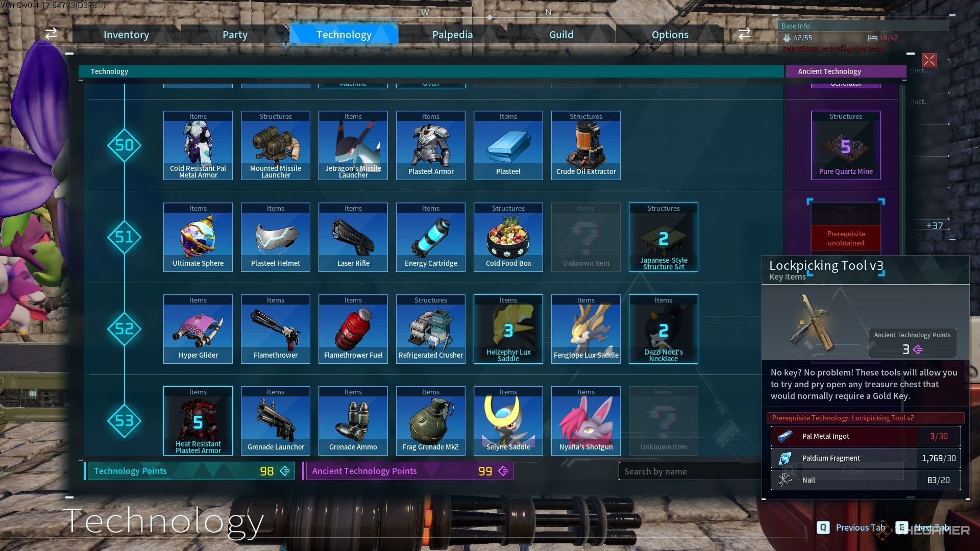Click the Technology tab header

344,34
